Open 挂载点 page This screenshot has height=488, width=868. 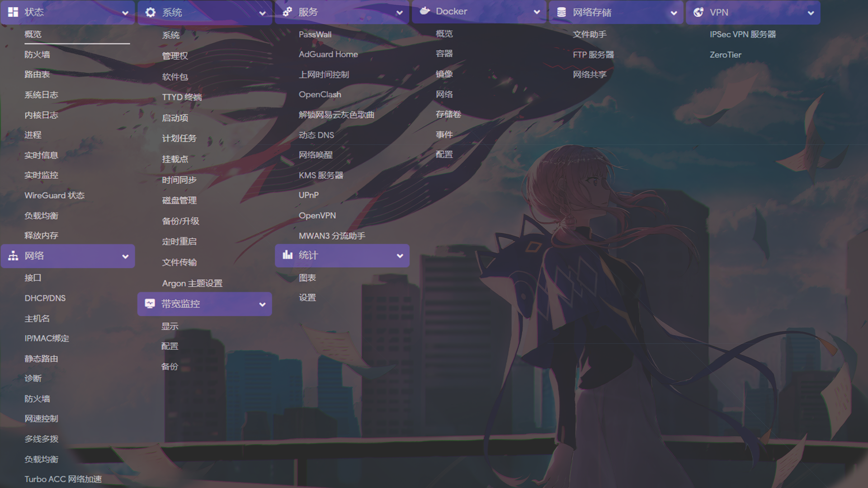[175, 159]
